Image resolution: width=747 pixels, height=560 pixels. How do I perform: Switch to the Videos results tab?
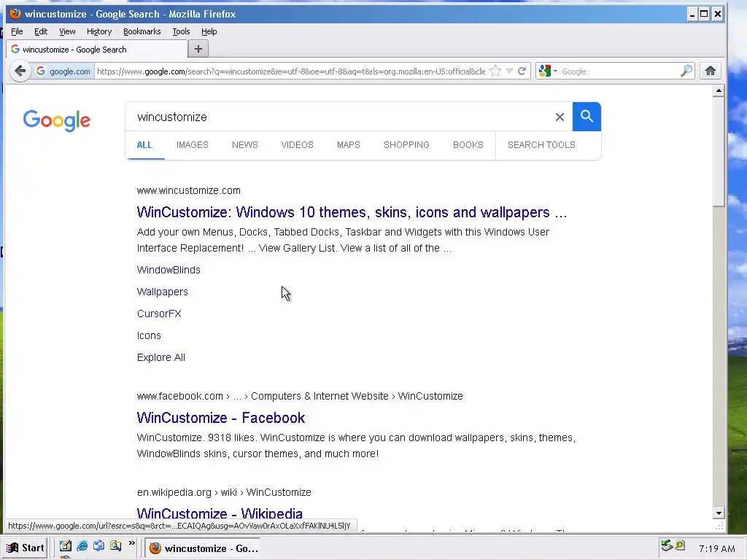(x=298, y=145)
